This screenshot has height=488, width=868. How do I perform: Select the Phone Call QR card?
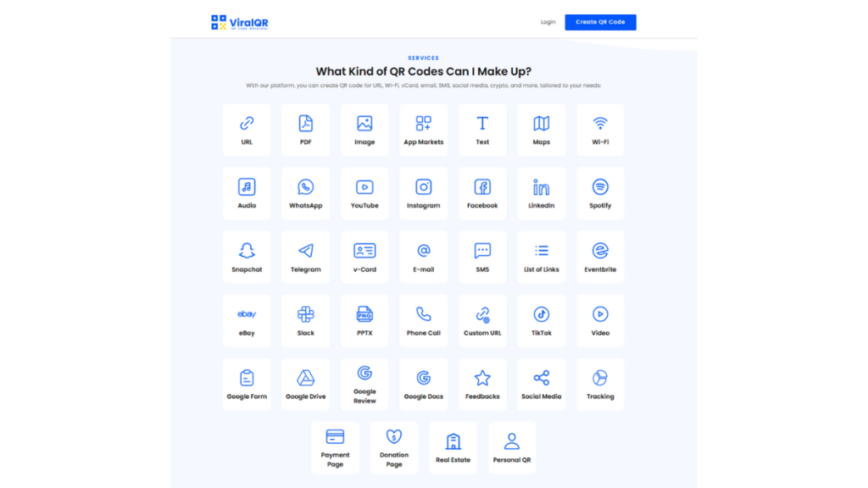(x=424, y=321)
